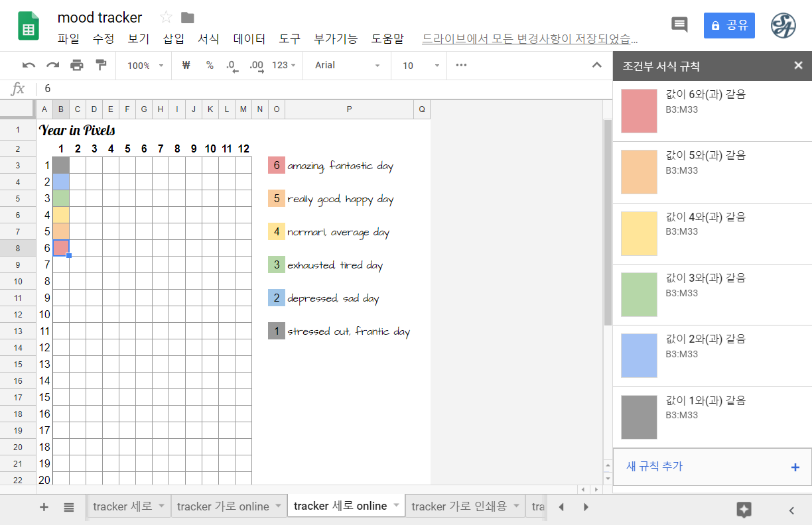
Task: Click the move to folder icon
Action: [188, 17]
